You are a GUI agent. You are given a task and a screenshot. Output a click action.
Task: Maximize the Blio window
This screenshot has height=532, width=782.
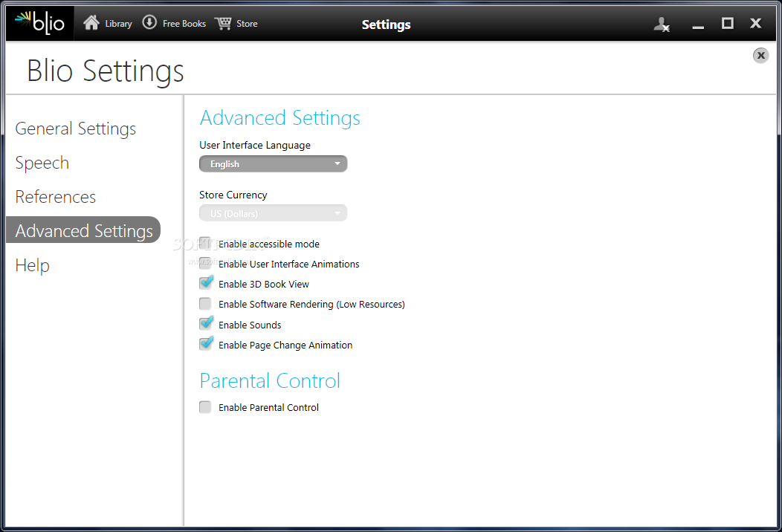click(727, 23)
